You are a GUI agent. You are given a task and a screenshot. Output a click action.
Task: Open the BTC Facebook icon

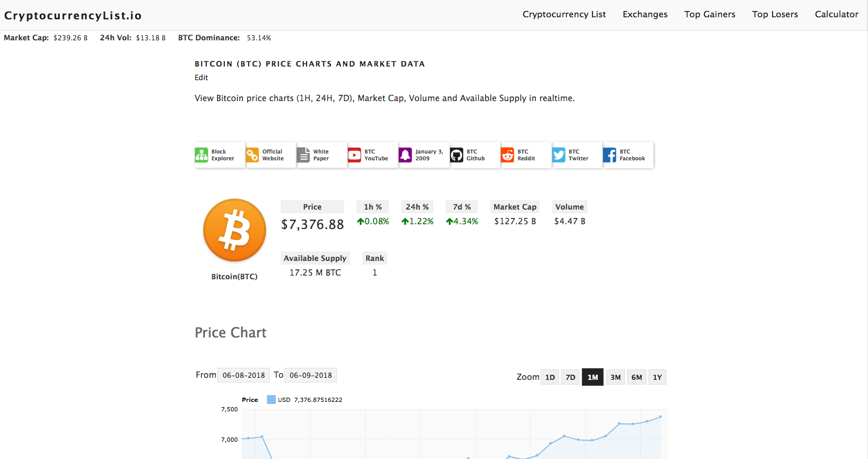click(610, 155)
